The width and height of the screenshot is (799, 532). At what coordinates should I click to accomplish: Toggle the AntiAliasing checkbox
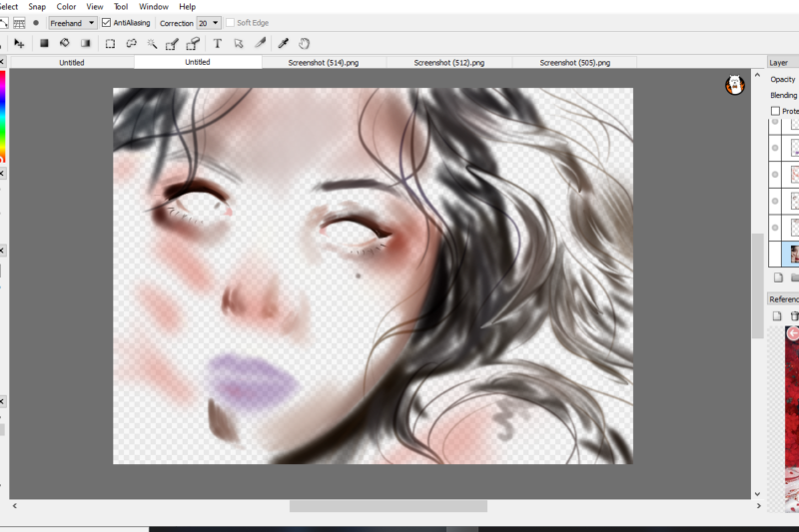click(107, 23)
